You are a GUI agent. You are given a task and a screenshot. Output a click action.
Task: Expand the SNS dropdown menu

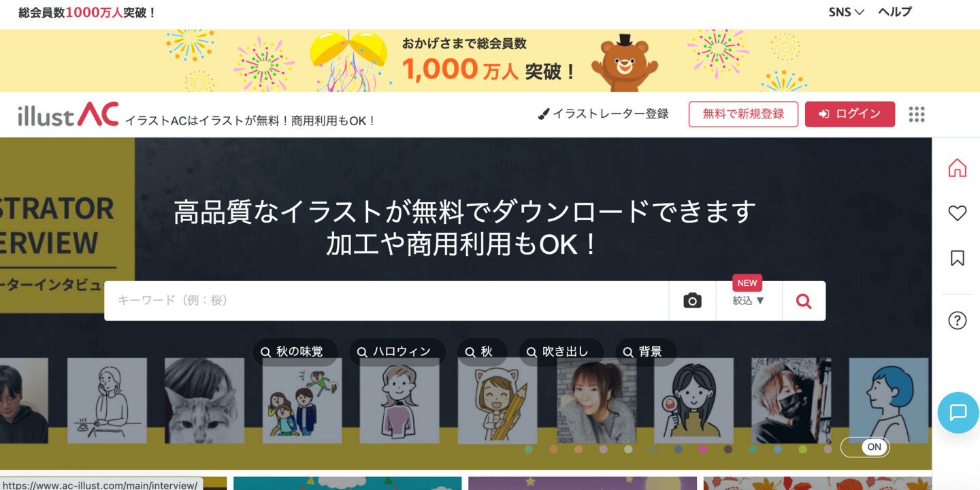(846, 12)
